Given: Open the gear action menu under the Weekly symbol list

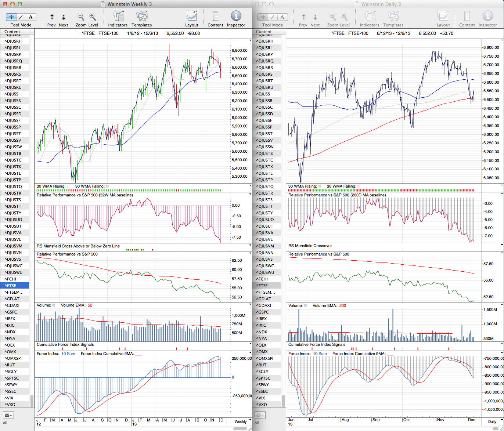Looking at the screenshot, I should click(8, 415).
